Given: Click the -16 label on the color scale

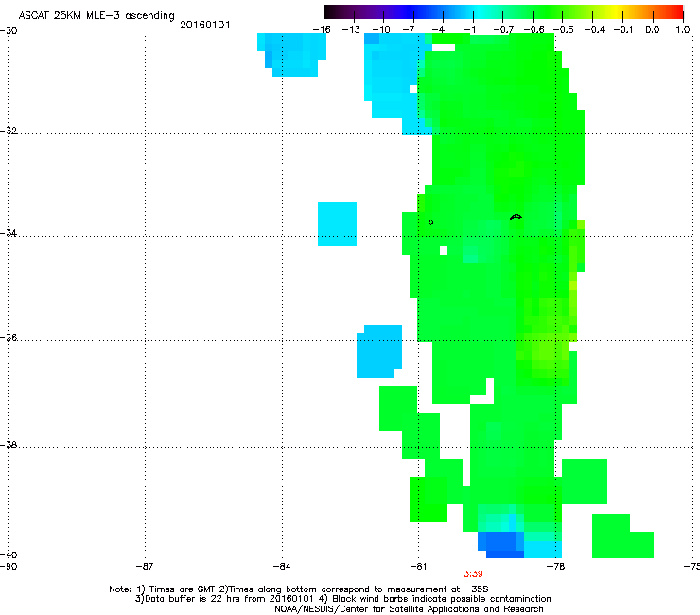Looking at the screenshot, I should (322, 30).
